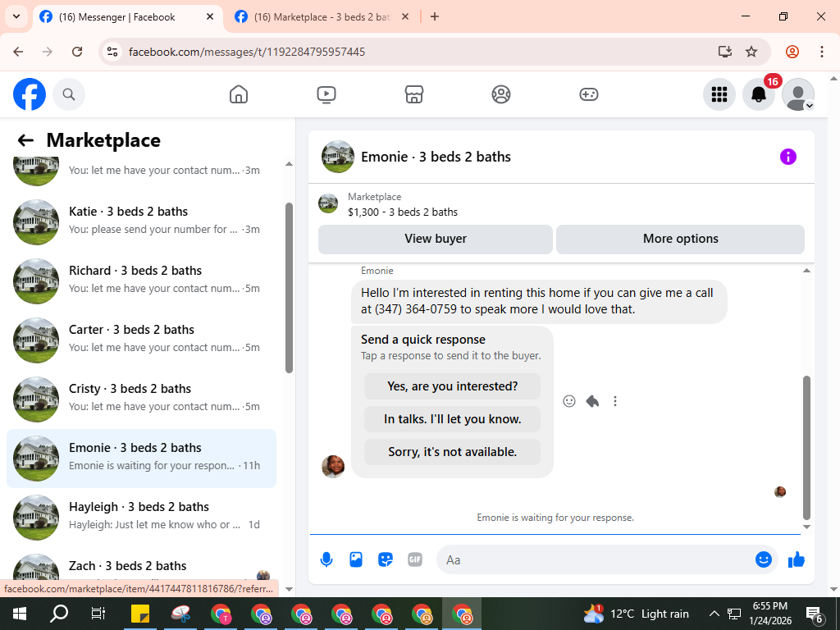This screenshot has width=840, height=630.
Task: Click the Facebook search magnifier icon
Action: [x=69, y=94]
